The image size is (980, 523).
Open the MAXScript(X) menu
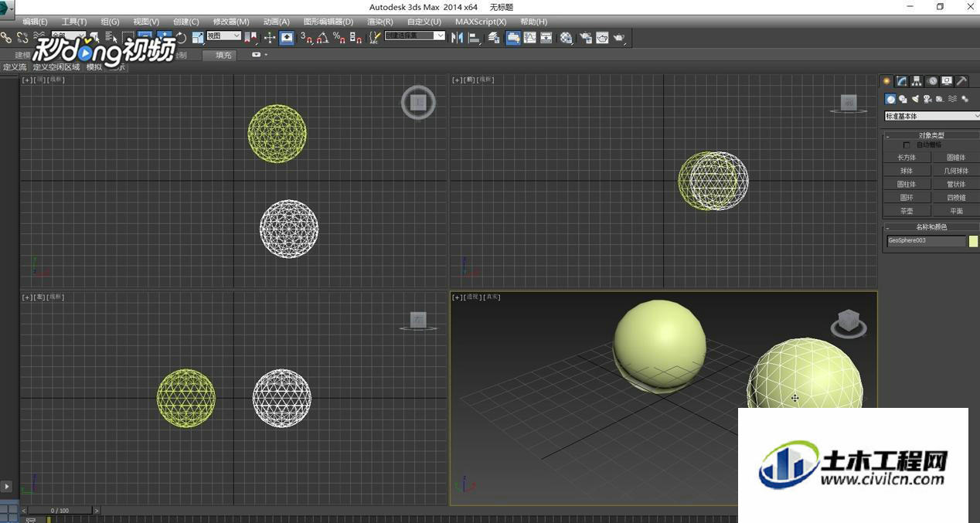click(481, 22)
